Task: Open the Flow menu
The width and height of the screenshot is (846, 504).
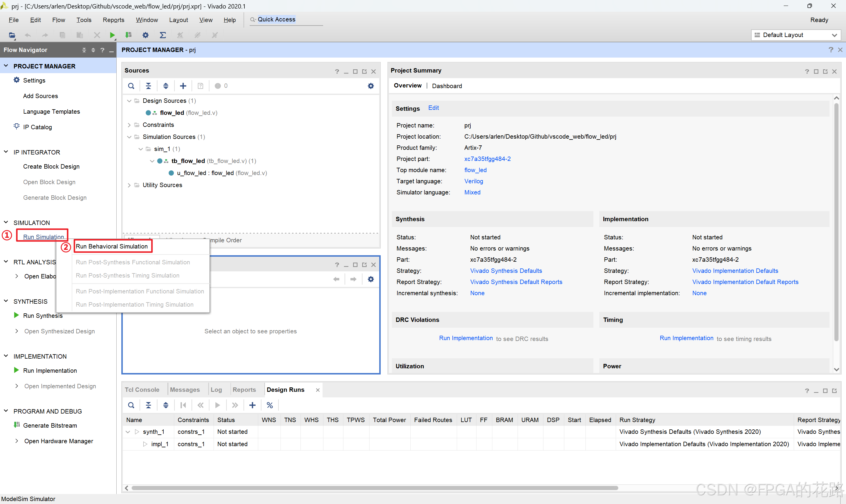Action: [58, 20]
